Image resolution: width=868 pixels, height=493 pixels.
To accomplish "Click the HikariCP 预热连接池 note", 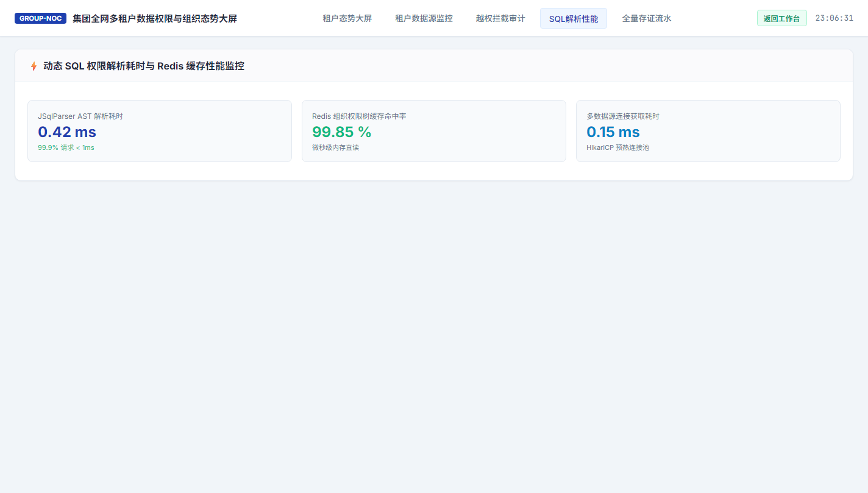I will click(x=617, y=147).
